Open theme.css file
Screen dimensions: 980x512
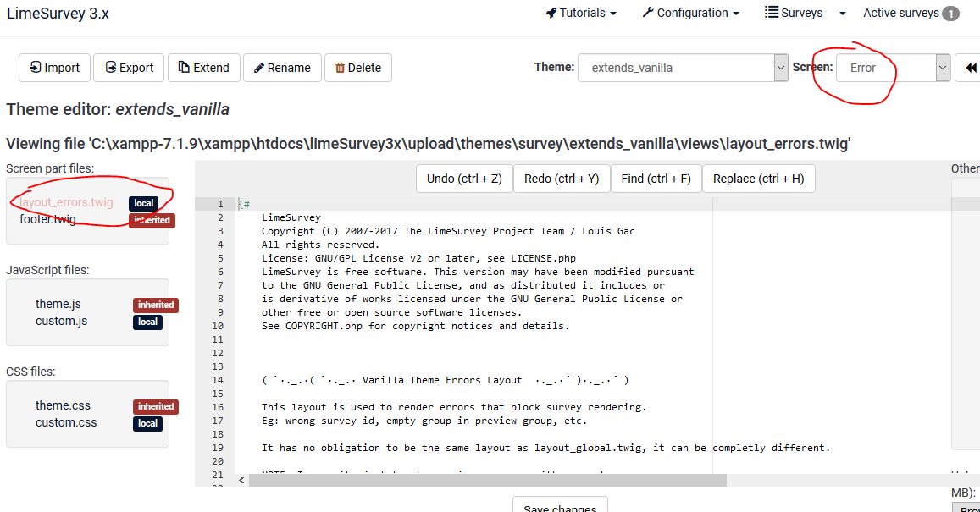click(x=63, y=406)
